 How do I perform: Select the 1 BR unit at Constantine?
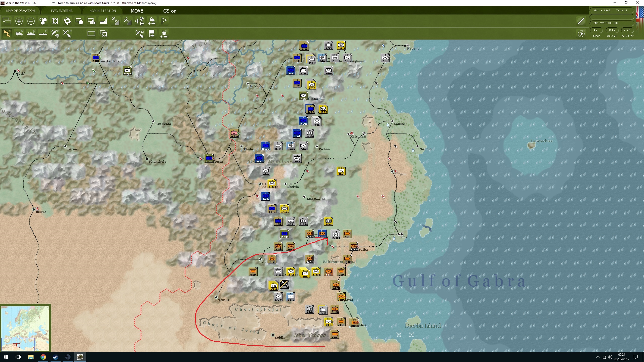click(96, 58)
